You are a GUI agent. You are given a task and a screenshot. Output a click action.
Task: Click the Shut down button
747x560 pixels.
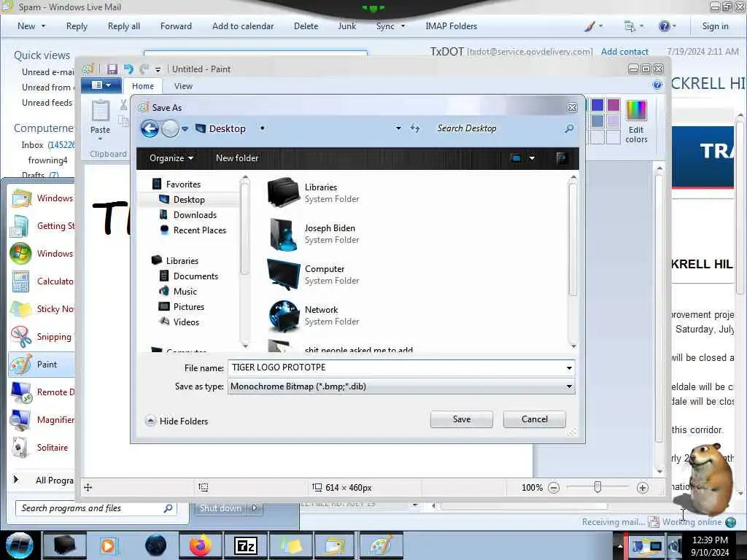pos(220,508)
